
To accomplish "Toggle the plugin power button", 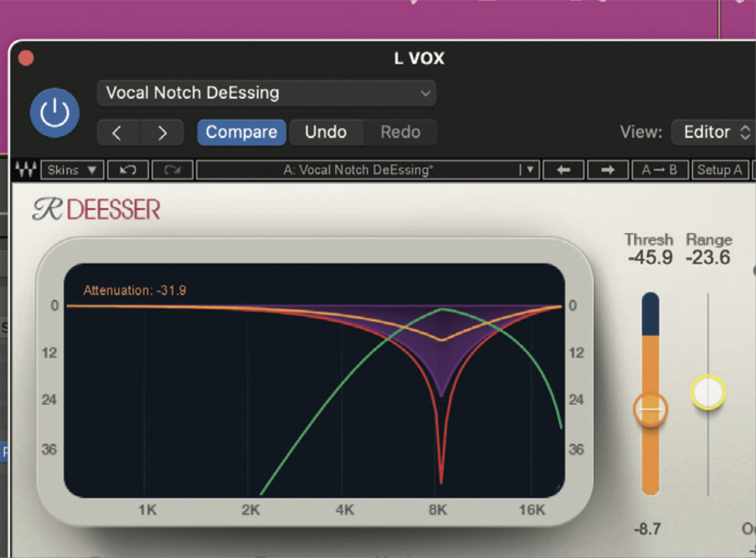I will [55, 112].
